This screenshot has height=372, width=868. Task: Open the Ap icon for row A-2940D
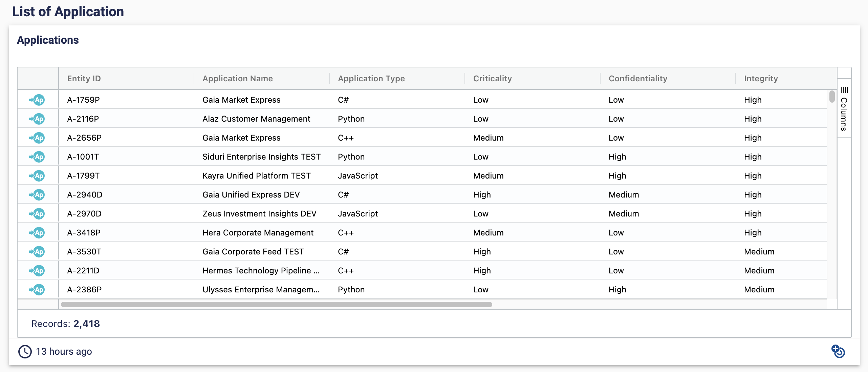click(37, 195)
